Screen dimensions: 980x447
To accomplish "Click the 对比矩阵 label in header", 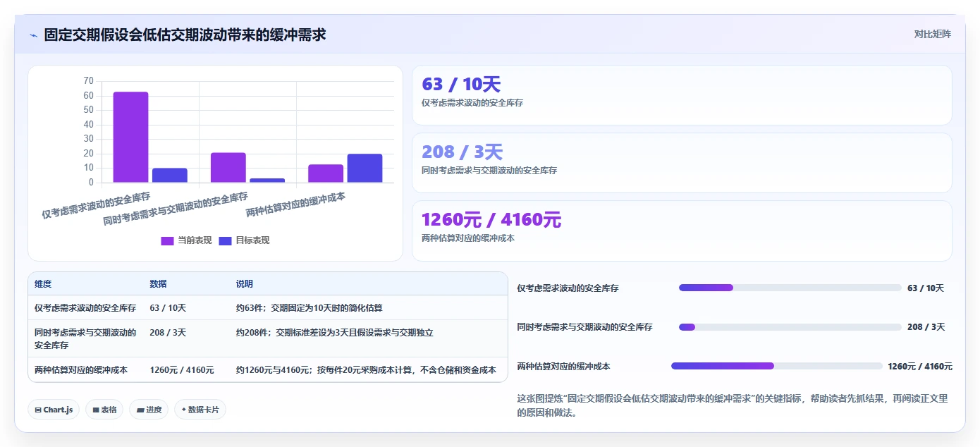I will pyautogui.click(x=932, y=34).
